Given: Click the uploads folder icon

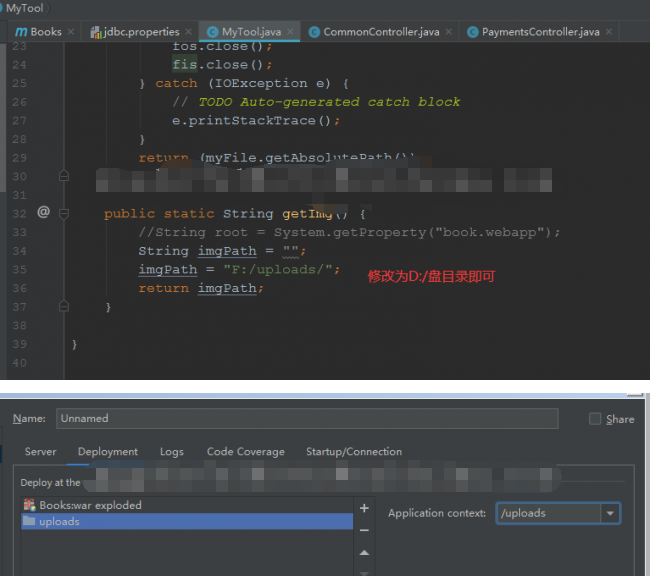Looking at the screenshot, I should [29, 521].
